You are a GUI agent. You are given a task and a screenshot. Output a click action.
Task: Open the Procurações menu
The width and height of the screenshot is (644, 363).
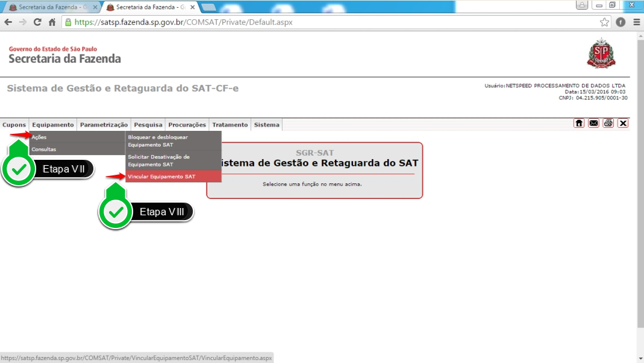pos(187,125)
